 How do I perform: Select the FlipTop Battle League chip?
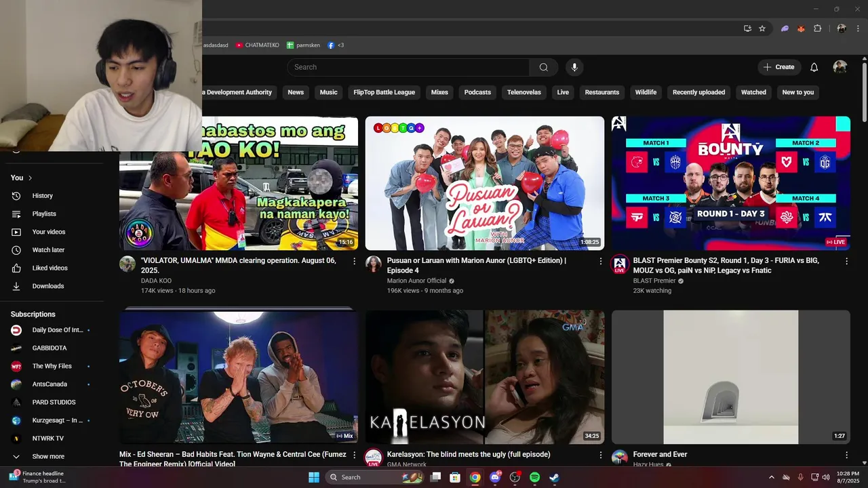tap(384, 92)
